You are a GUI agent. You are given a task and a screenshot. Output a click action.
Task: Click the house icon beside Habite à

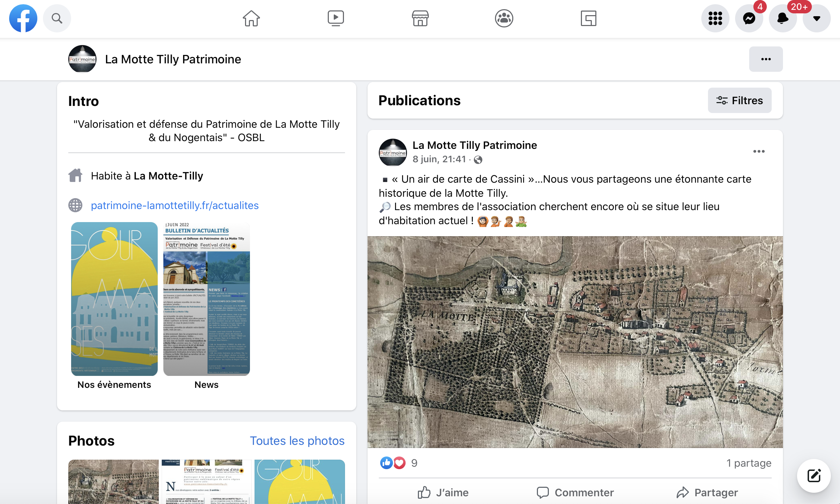click(75, 175)
